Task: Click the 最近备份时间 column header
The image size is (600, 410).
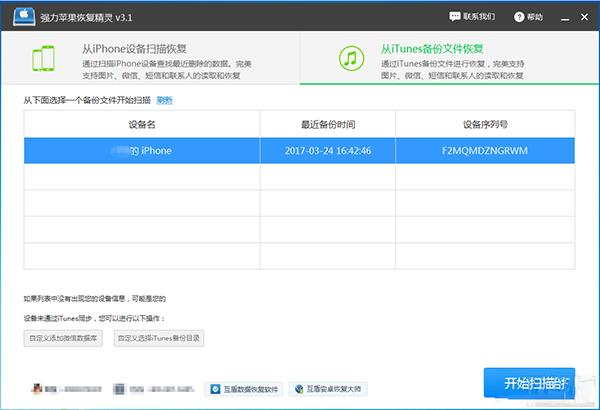Action: [x=328, y=124]
